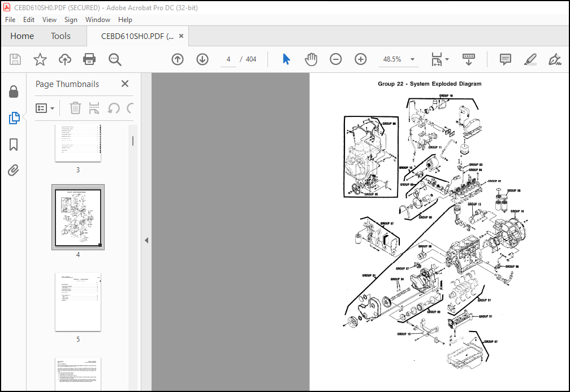570x392 pixels.
Task: Collapse the navigation pane with the arrow
Action: pos(146,240)
